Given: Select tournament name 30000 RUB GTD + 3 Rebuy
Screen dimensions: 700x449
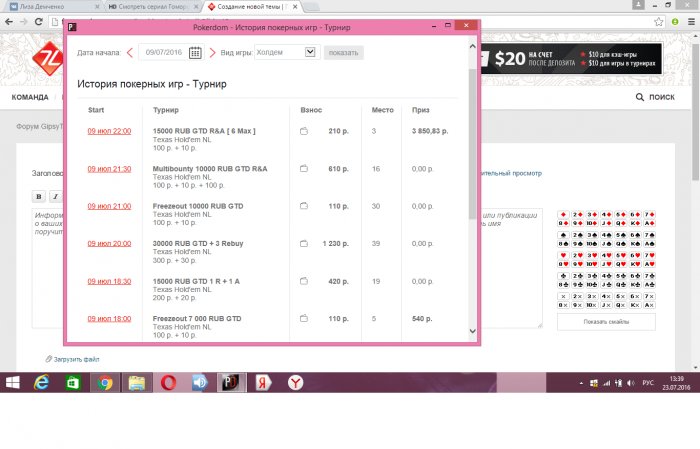Looking at the screenshot, I should tap(198, 244).
